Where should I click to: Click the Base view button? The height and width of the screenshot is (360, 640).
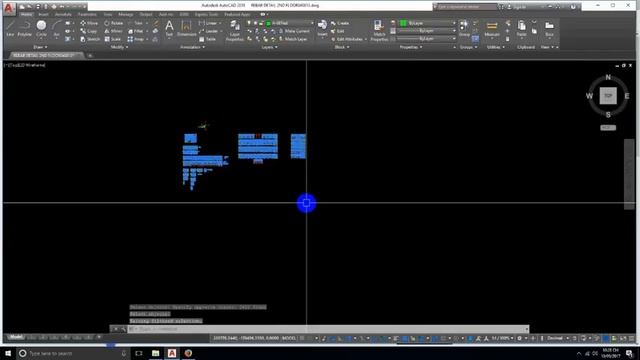tap(549, 28)
